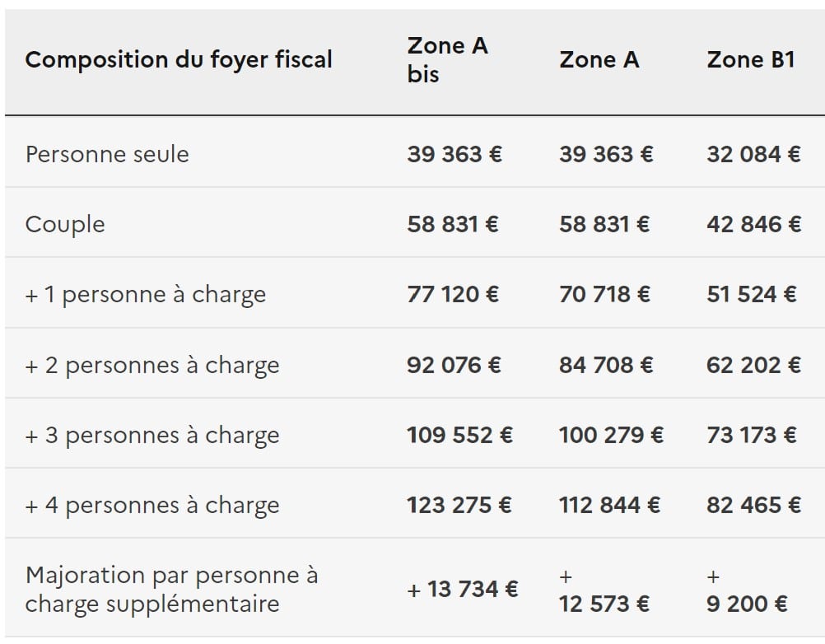The image size is (825, 644).
Task: Select the 42 846 € value cell
Action: coord(753,225)
